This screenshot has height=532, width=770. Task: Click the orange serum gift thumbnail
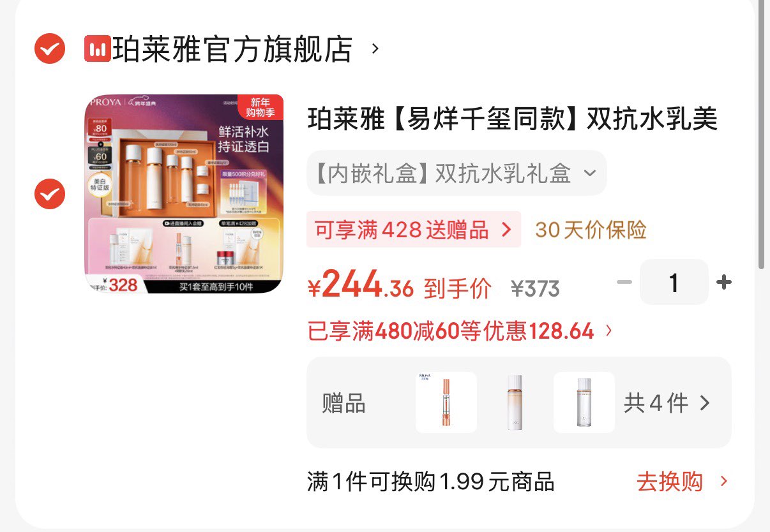(x=446, y=403)
